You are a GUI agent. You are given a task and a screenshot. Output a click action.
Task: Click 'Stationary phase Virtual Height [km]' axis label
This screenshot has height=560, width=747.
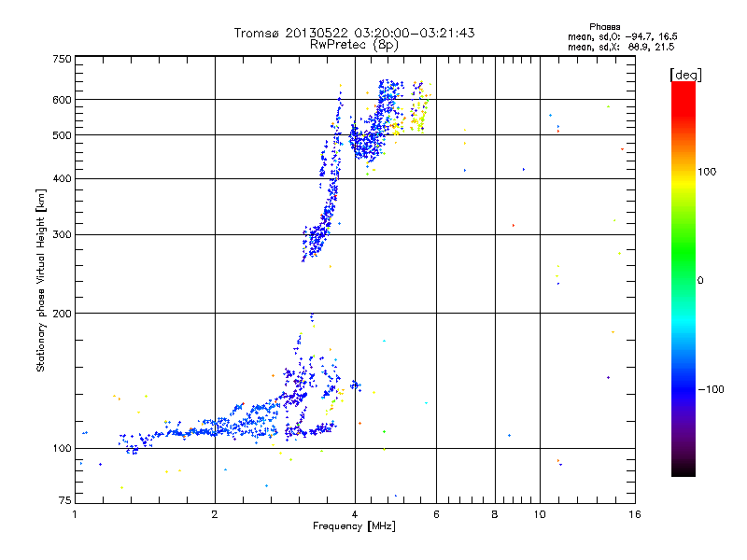tap(41, 281)
